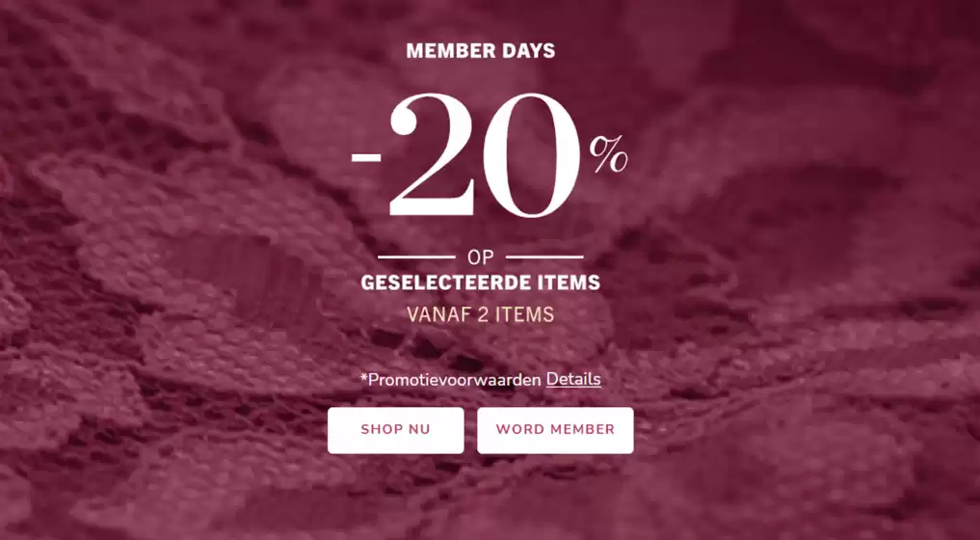
Task: Click the MEMBER DAYS heading
Action: (x=481, y=51)
